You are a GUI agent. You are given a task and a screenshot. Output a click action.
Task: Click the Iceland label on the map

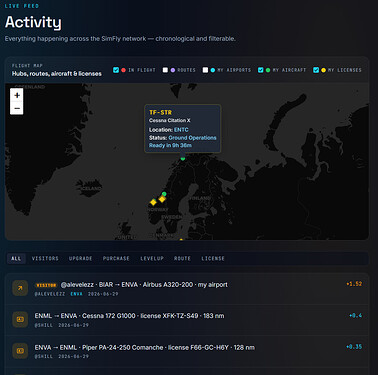[91, 188]
